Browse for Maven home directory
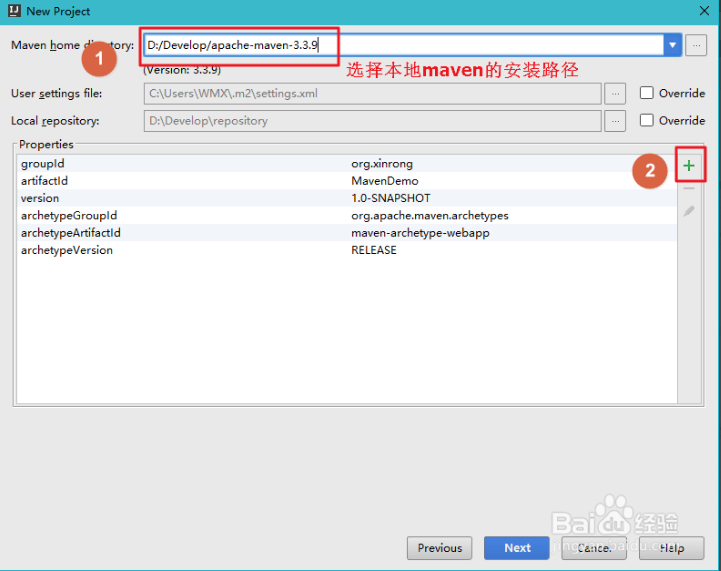Screen dimensions: 721x571 click(696, 45)
